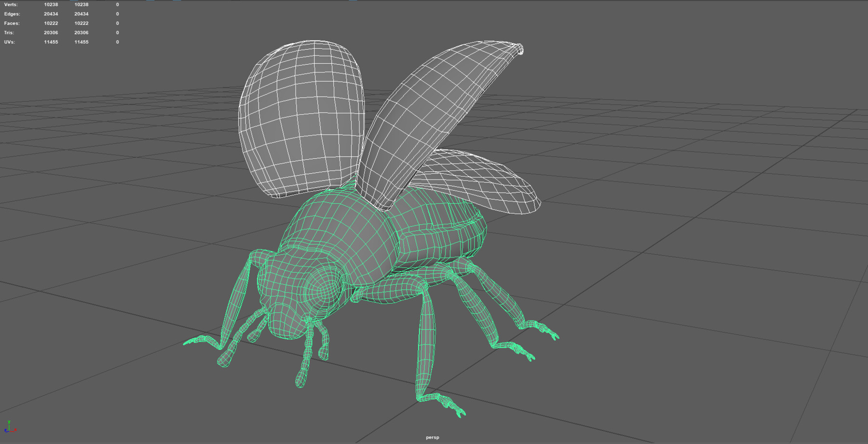Click the UVs count readout
The height and width of the screenshot is (444, 868).
tap(51, 42)
